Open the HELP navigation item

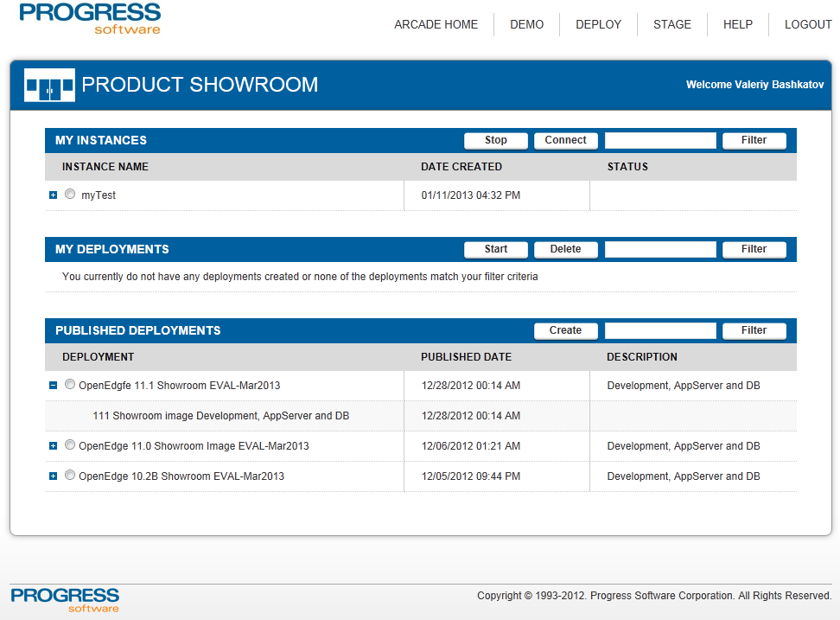click(738, 25)
